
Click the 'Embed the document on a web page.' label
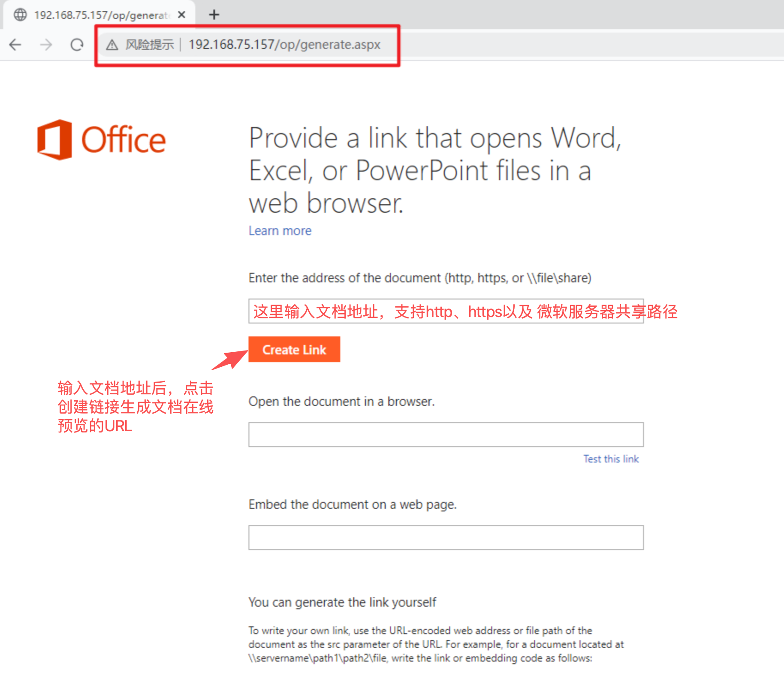(x=353, y=505)
